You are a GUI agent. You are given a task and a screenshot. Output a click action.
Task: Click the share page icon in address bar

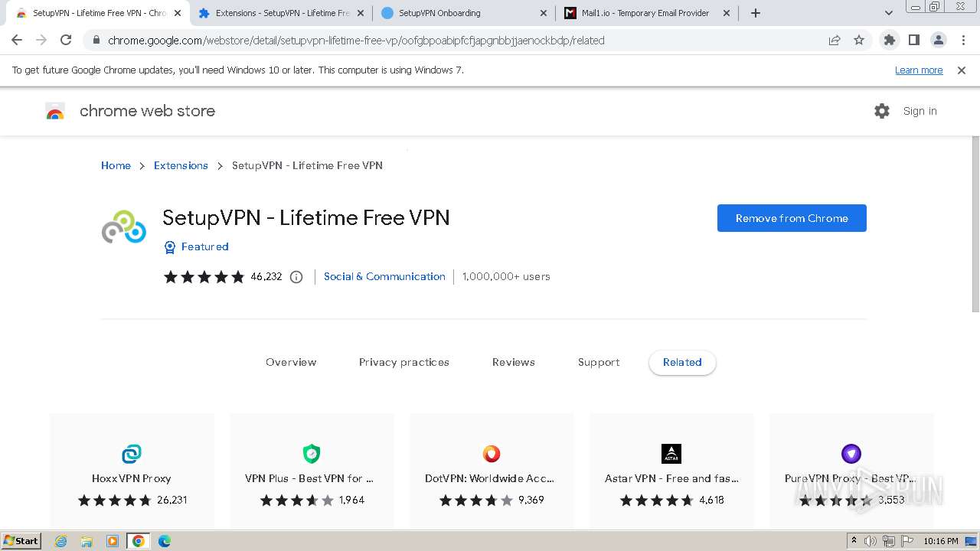click(x=835, y=41)
